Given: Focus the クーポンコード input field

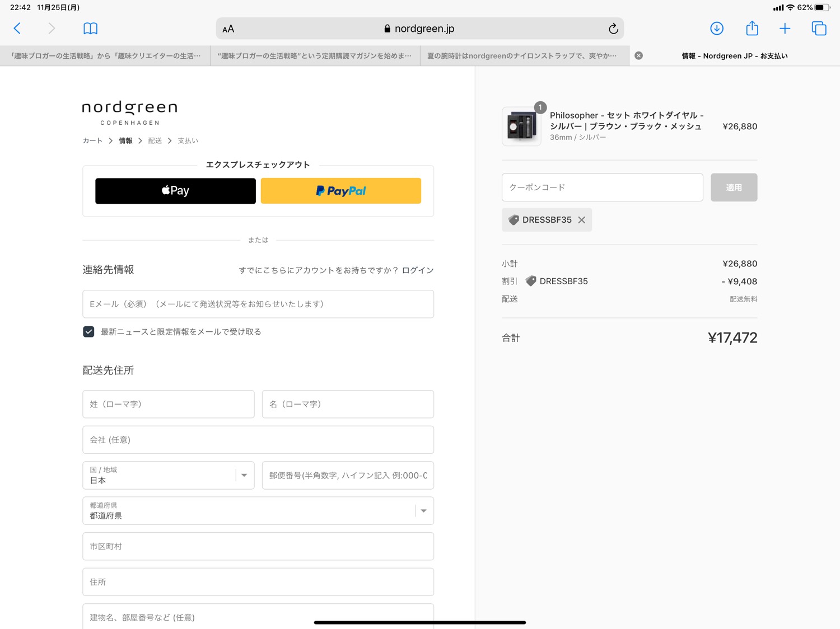Looking at the screenshot, I should (x=602, y=187).
